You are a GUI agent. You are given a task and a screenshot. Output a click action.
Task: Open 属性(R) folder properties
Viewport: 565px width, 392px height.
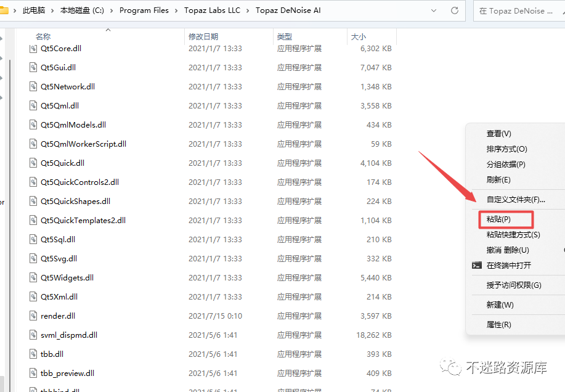coord(498,325)
